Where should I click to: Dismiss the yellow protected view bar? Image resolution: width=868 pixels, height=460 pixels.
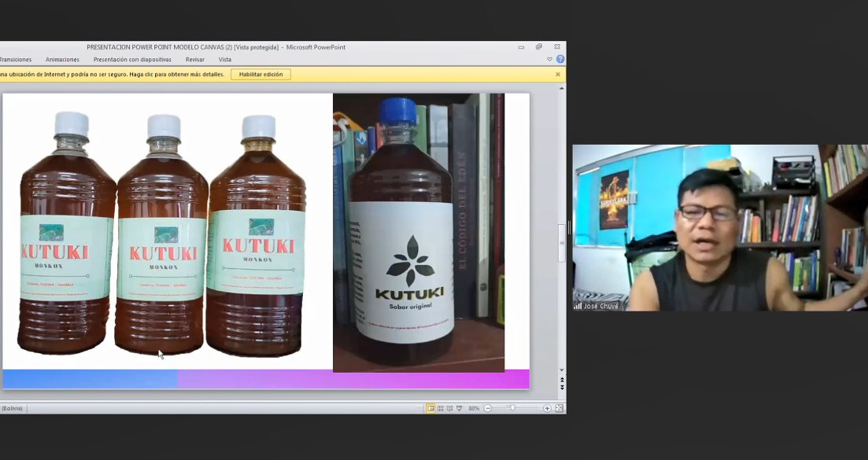pos(557,74)
